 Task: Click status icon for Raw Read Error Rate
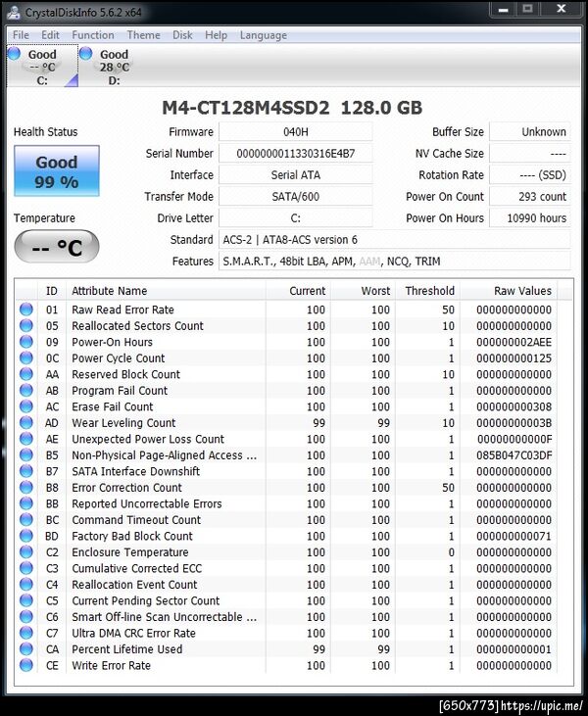click(26, 310)
